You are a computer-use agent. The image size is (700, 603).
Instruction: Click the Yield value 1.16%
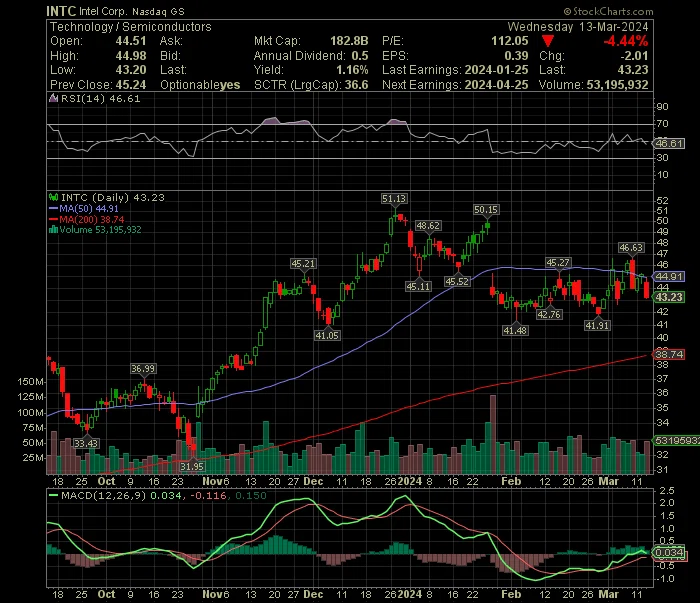click(x=352, y=70)
